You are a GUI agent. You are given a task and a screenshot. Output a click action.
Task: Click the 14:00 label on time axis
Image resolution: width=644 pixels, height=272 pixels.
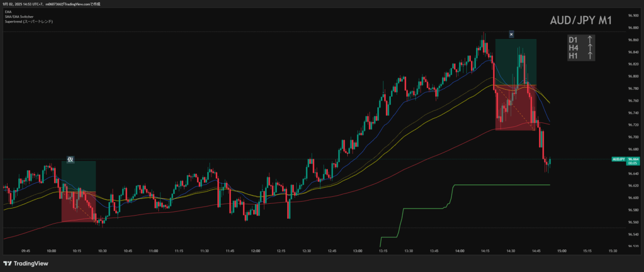[459, 250]
